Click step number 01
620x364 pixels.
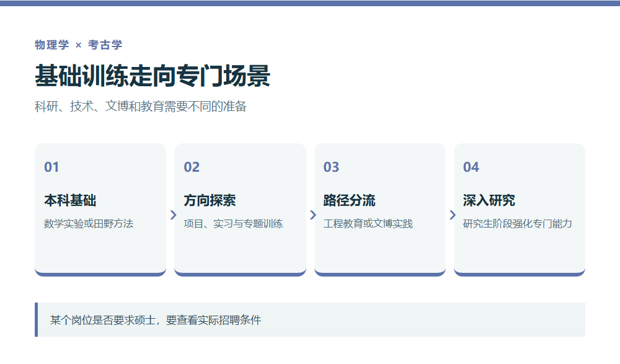(x=51, y=167)
